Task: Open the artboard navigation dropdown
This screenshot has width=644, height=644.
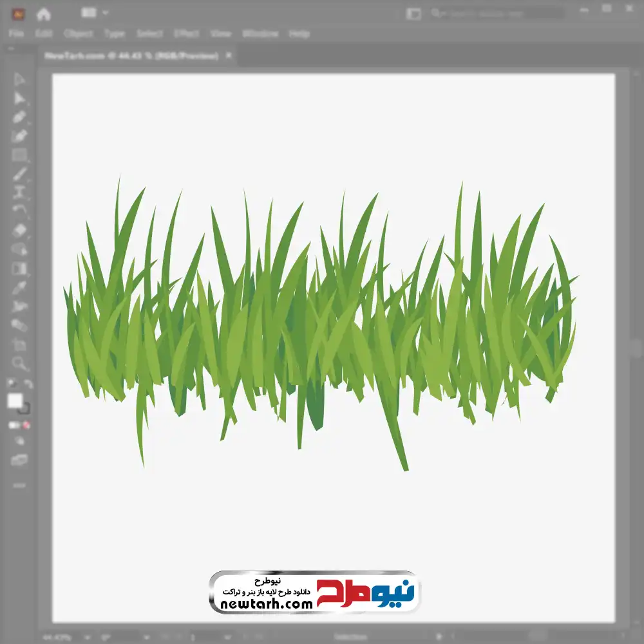Action: 227,638
